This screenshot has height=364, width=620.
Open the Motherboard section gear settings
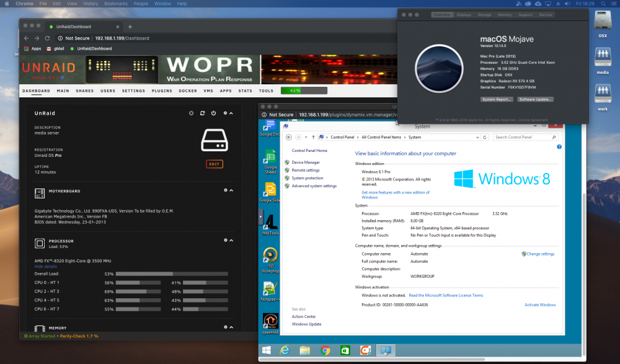(x=226, y=190)
